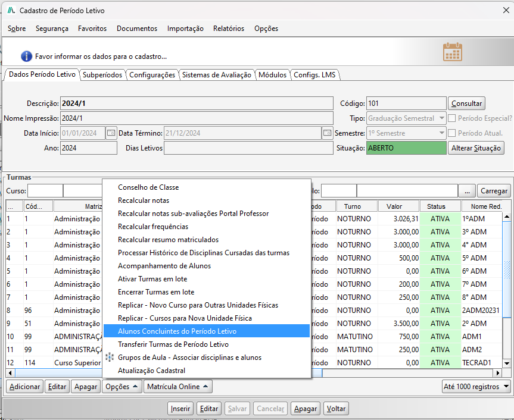Image resolution: width=514 pixels, height=420 pixels.
Task: Click the Ano field with 2024
Action: [x=89, y=148]
